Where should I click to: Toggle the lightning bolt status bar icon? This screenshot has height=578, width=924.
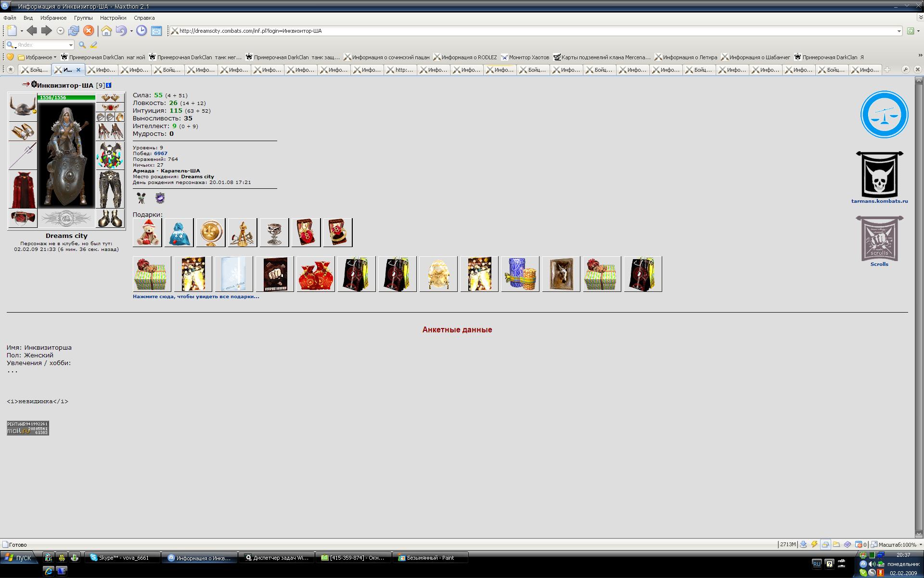tap(814, 544)
